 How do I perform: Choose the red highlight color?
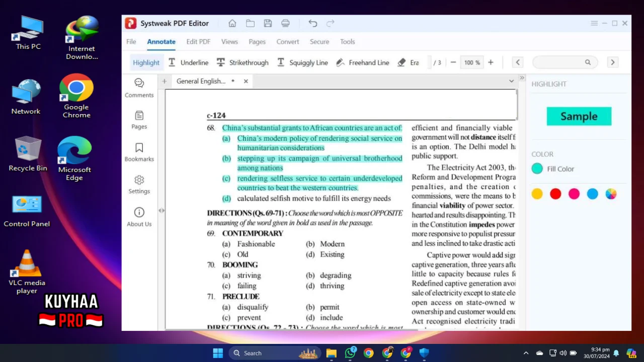pos(555,194)
